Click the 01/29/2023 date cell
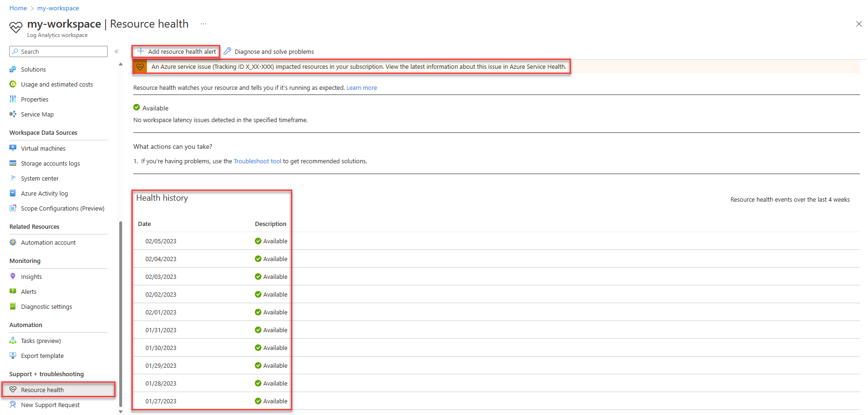Screen dimensions: 868x415 tap(161, 365)
